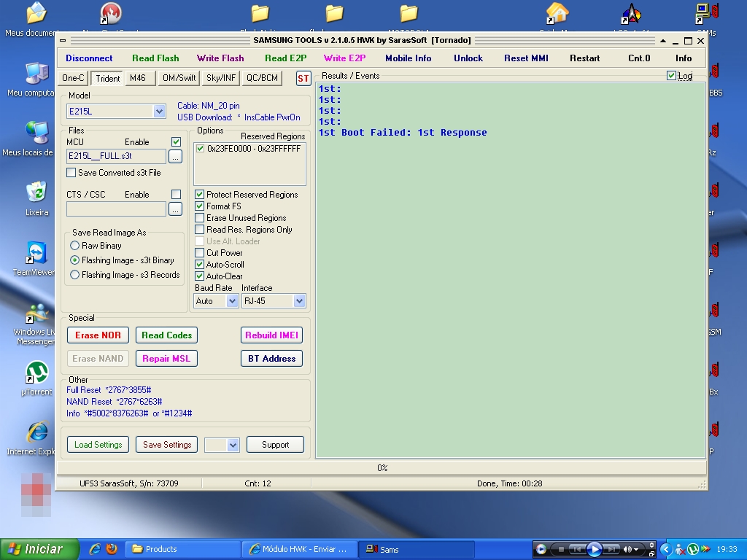
Task: Click the Repair MSL button
Action: coord(167,359)
